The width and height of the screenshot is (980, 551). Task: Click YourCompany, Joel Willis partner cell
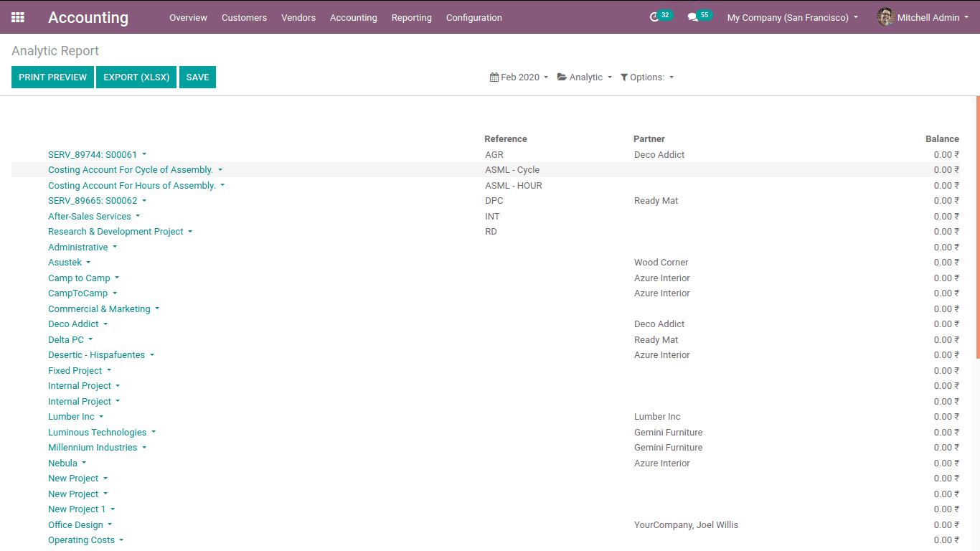[686, 525]
